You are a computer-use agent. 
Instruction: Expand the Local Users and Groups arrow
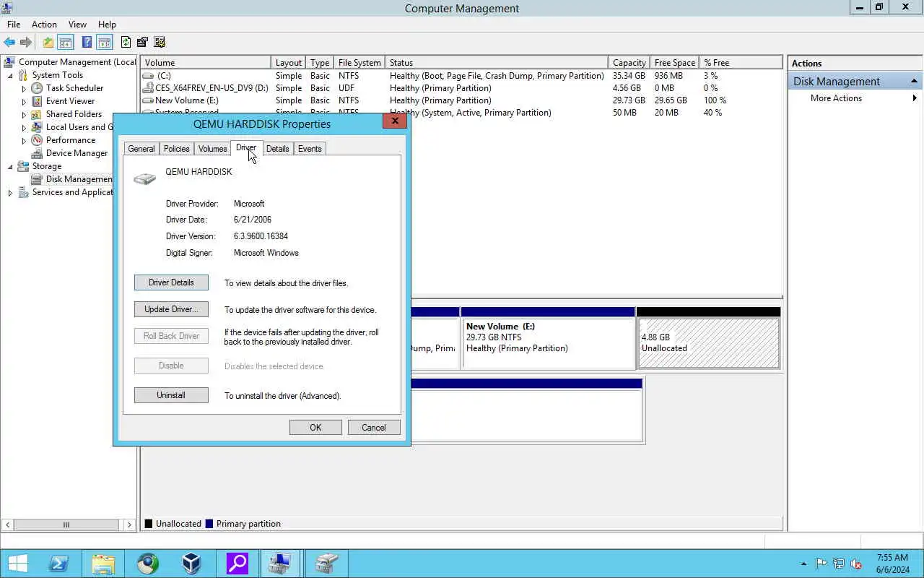pyautogui.click(x=24, y=127)
